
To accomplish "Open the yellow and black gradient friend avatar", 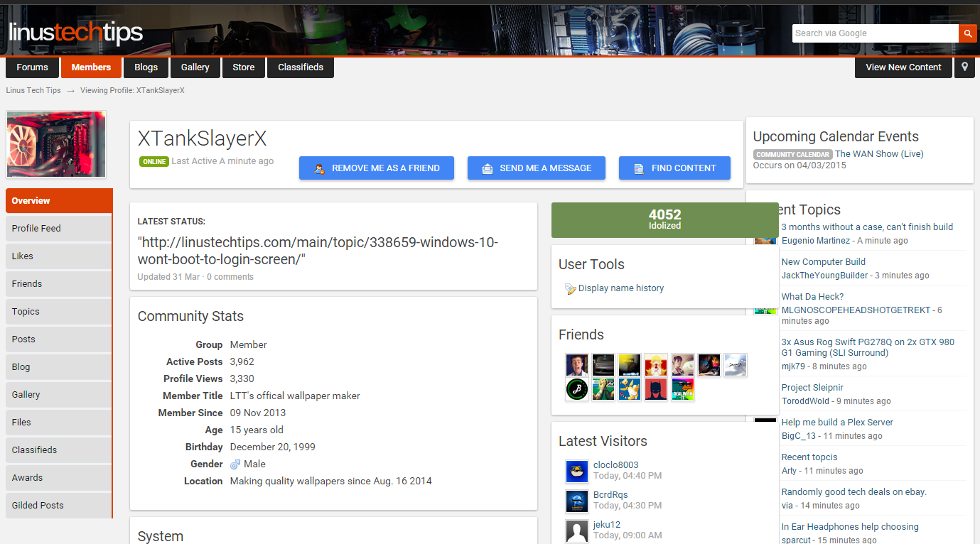I will [x=630, y=365].
